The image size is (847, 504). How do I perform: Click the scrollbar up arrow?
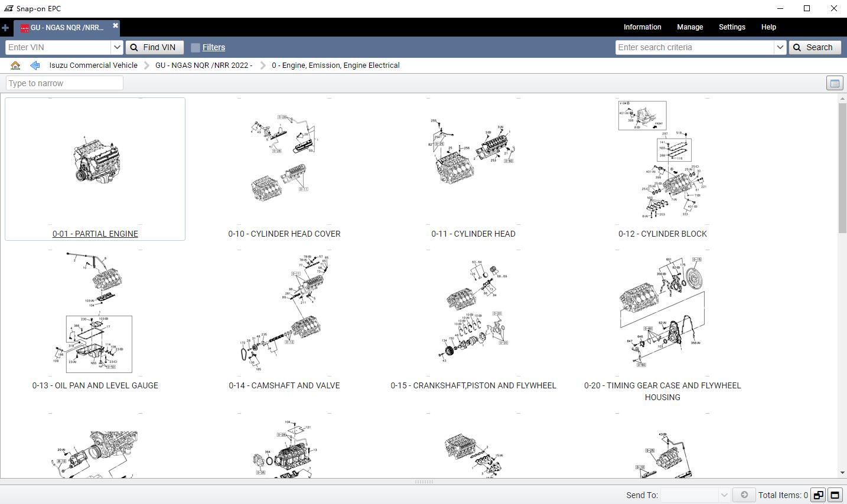point(842,99)
